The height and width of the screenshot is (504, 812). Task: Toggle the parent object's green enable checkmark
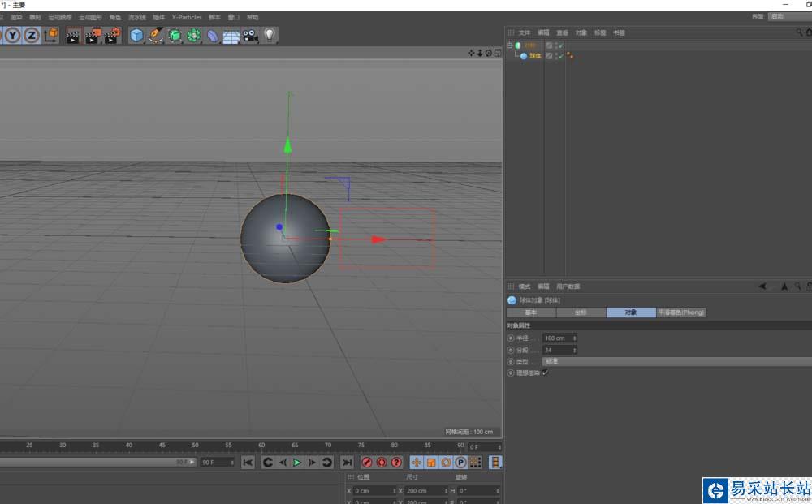[561, 45]
